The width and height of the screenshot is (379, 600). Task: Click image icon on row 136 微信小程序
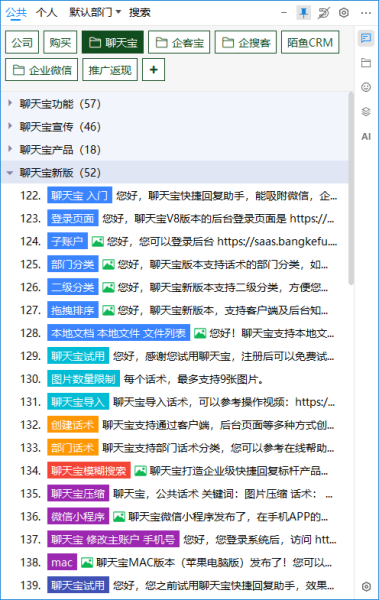coord(119,517)
